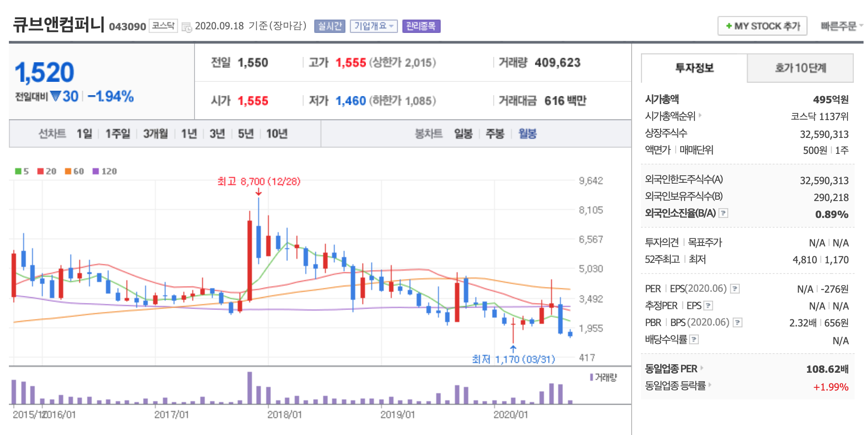Open help icon next to EPS(2020.06)

[735, 289]
